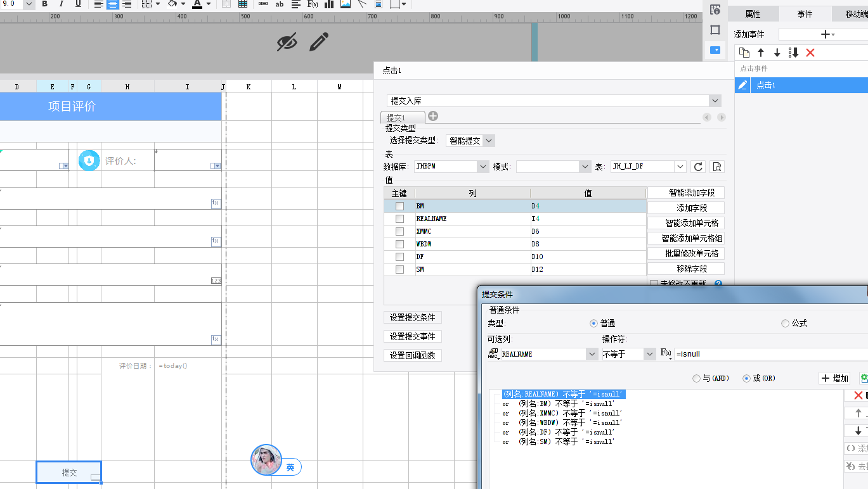Click 智能添加单元格 button
The height and width of the screenshot is (489, 868).
686,223
